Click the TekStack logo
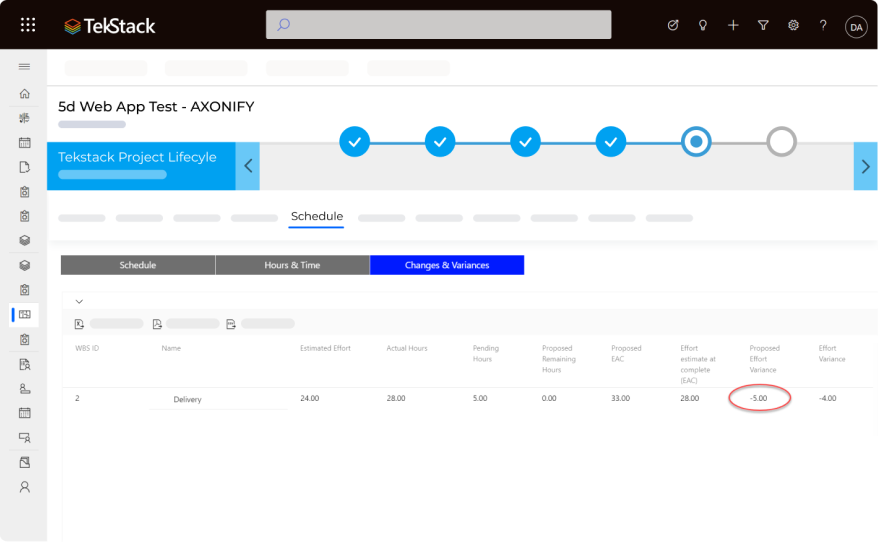This screenshot has width=878, height=542. [x=109, y=26]
